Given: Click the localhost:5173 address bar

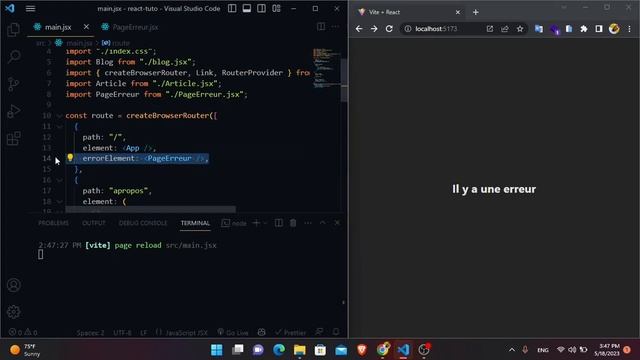Looking at the screenshot, I should tap(436, 29).
